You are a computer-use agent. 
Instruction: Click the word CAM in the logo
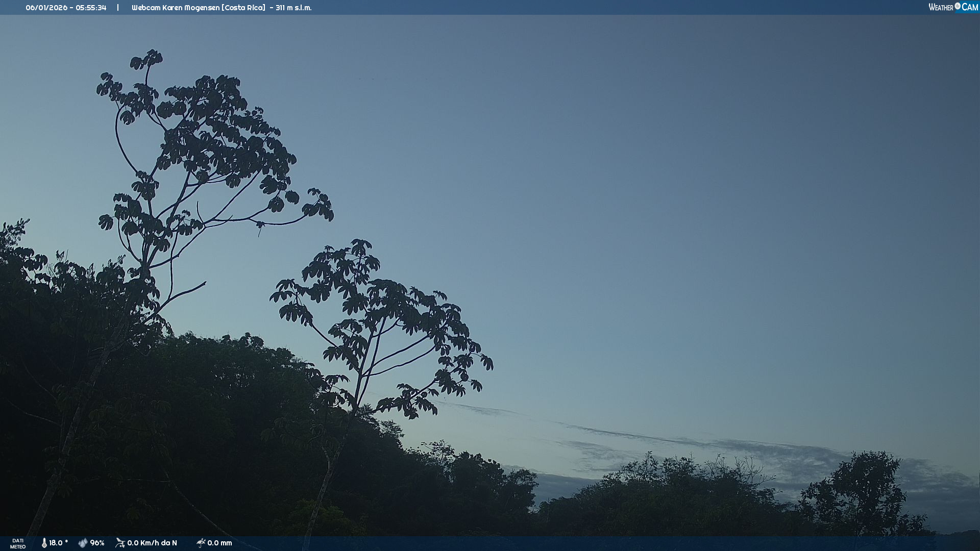tap(970, 7)
